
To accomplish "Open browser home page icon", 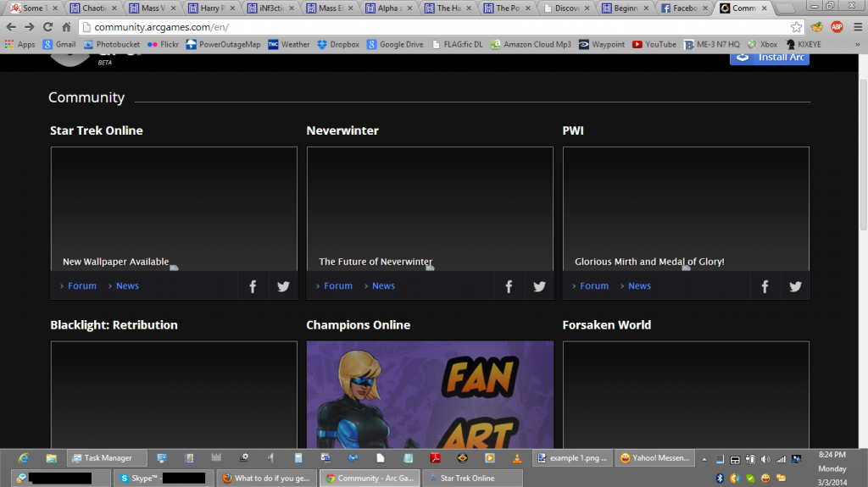I will pos(66,26).
